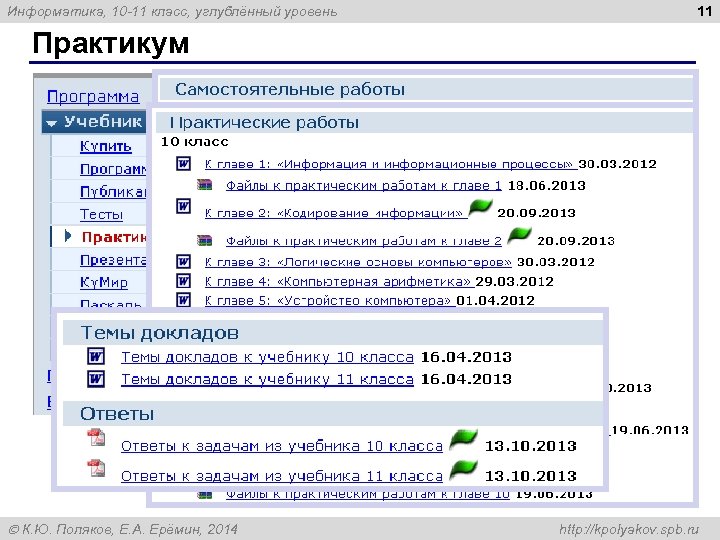Click green flag beside «Ответы учебника 11 класса»
The width and height of the screenshot is (720, 540).
pos(464,470)
